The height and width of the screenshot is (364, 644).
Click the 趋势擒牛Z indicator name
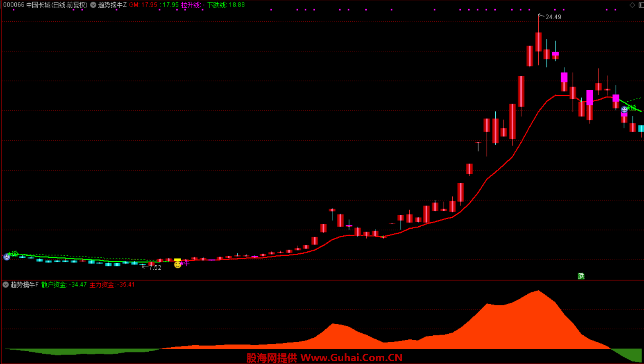pos(112,5)
